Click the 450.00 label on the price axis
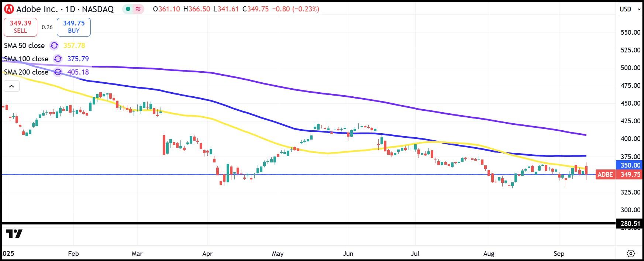 click(630, 103)
